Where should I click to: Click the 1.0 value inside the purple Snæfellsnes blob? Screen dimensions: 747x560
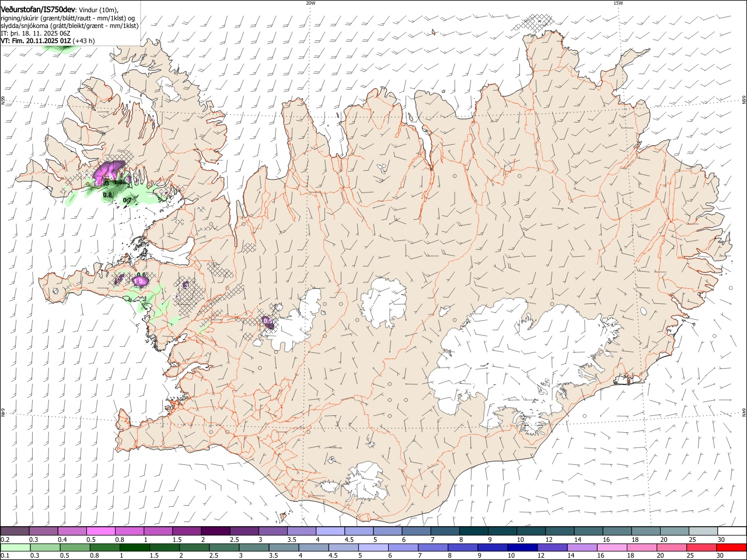139,281
